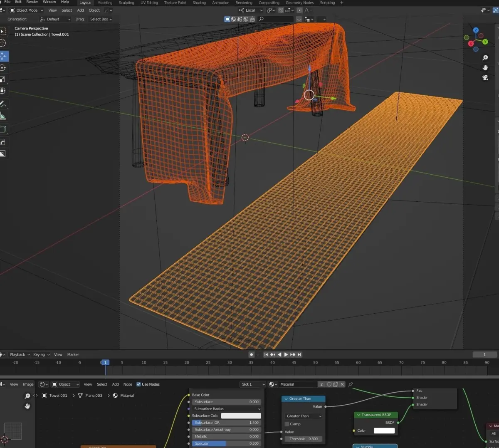Toggle proportional editing in viewport header
Screen dimensions: 499x448
[299, 10]
